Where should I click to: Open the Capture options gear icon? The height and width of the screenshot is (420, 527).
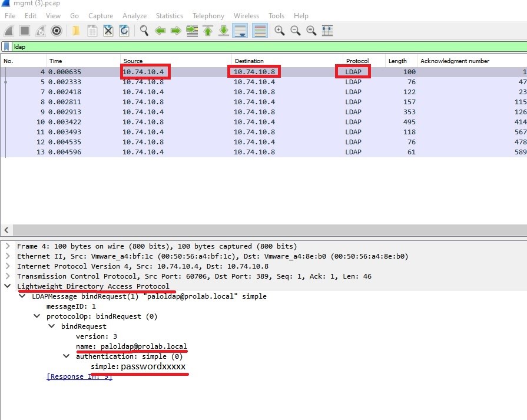(57, 31)
